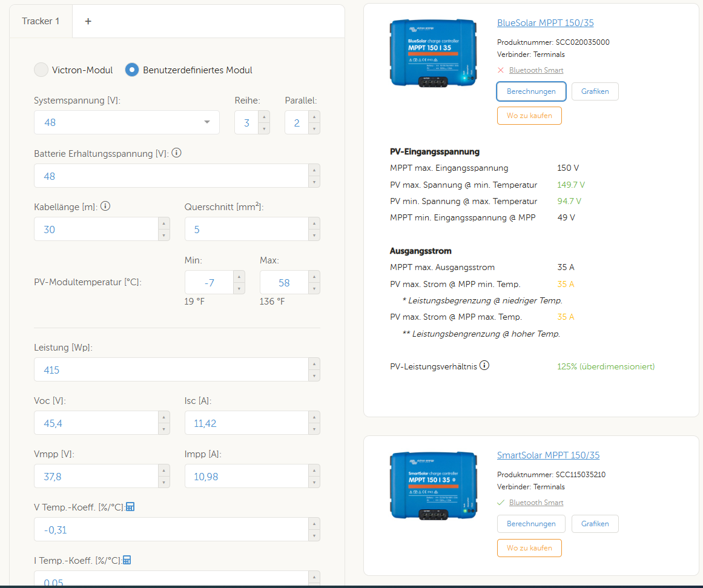Open Bluetooth Smart link under BlueSolar
703x588 pixels.
click(x=536, y=70)
